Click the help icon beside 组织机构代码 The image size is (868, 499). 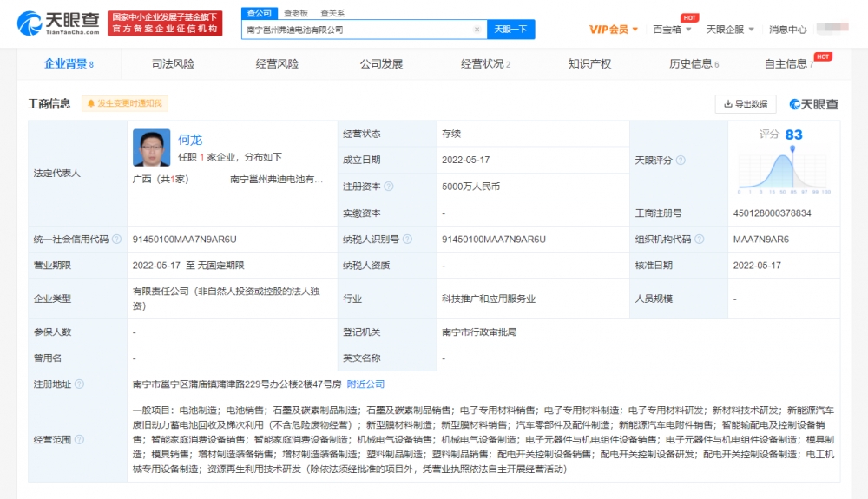coord(699,239)
